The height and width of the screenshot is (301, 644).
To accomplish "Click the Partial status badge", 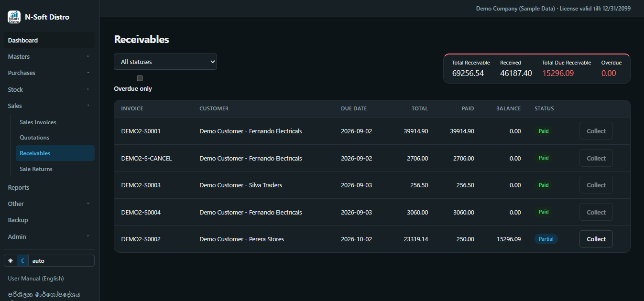I will click(546, 239).
